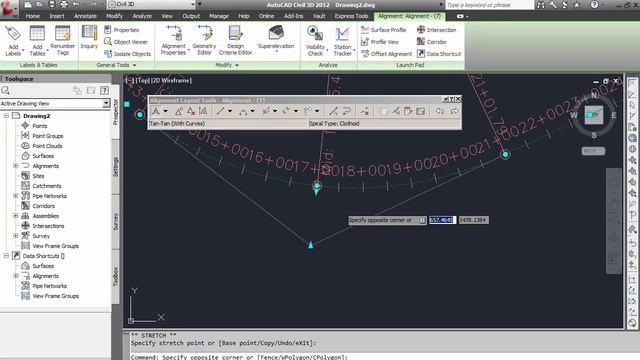640x360 pixels.
Task: Expand the Survey tree node
Action: click(16, 236)
